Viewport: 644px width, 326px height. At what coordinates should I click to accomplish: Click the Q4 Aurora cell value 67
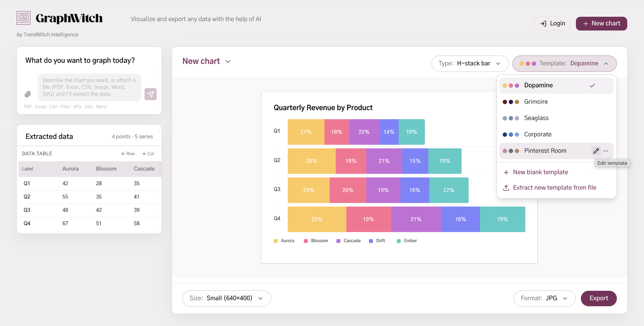tap(65, 223)
